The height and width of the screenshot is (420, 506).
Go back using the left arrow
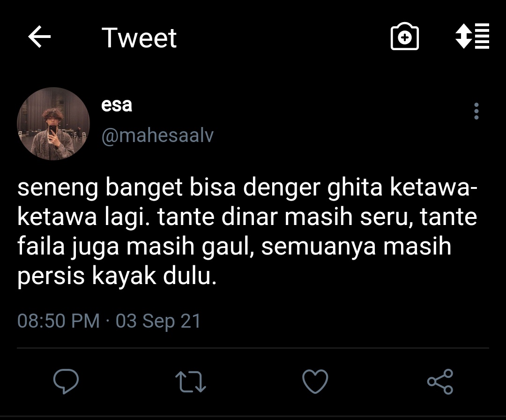tap(39, 37)
